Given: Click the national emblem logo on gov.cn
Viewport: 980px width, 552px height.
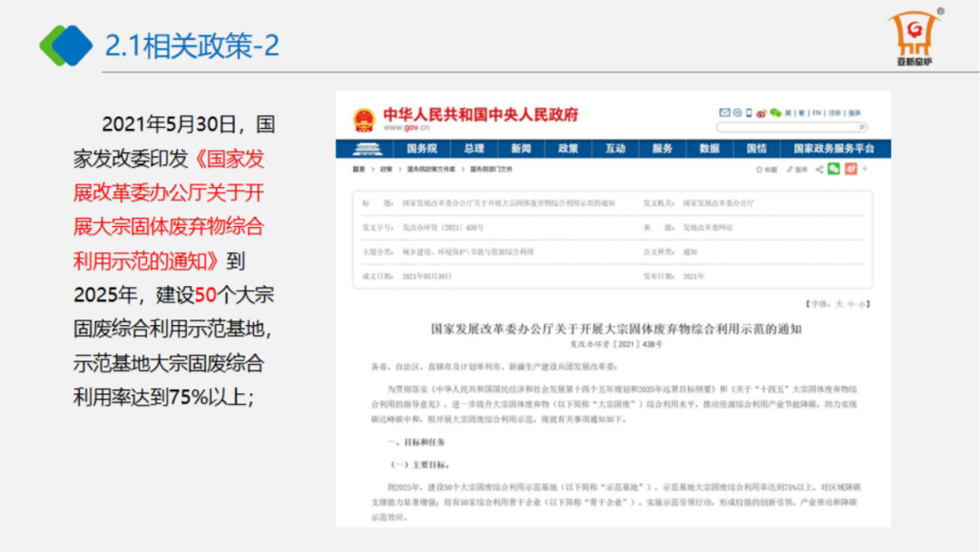Looking at the screenshot, I should [x=364, y=119].
